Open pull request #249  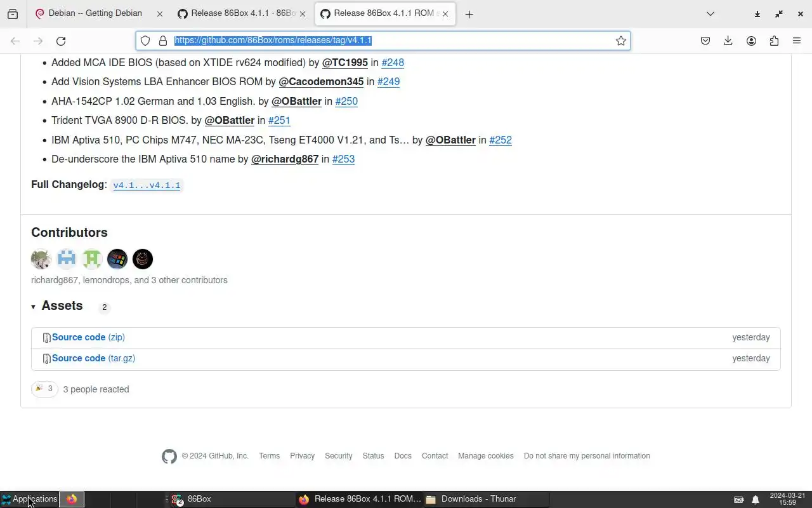[x=388, y=81]
